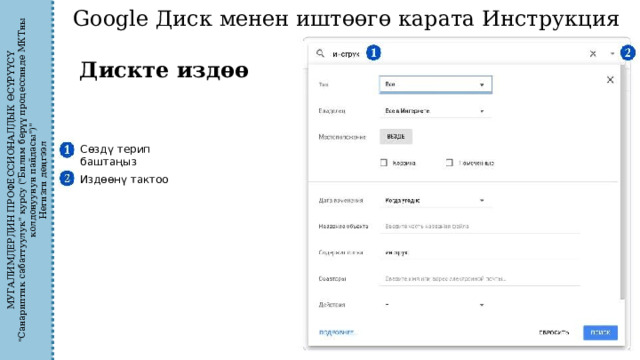The width and height of the screenshot is (640, 360).
Task: Click the Дискте издөө heading
Action: click(x=164, y=70)
